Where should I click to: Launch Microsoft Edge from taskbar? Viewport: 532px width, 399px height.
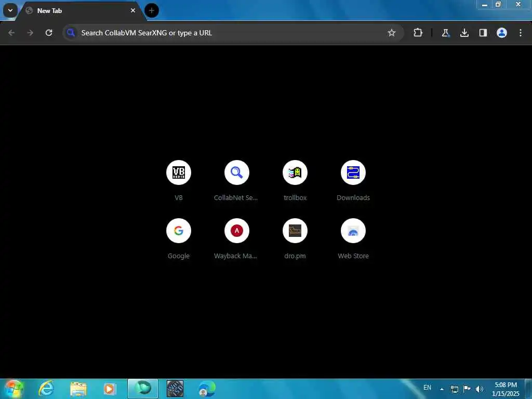tap(207, 389)
